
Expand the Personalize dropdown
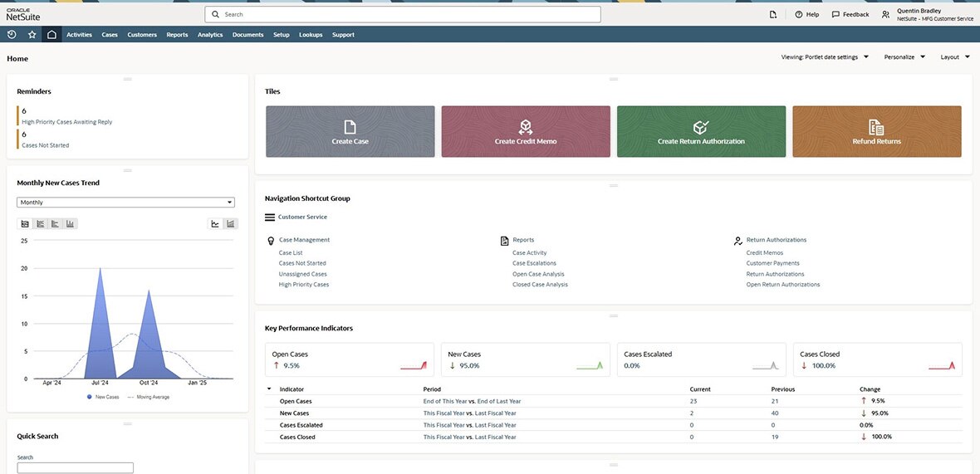point(904,56)
